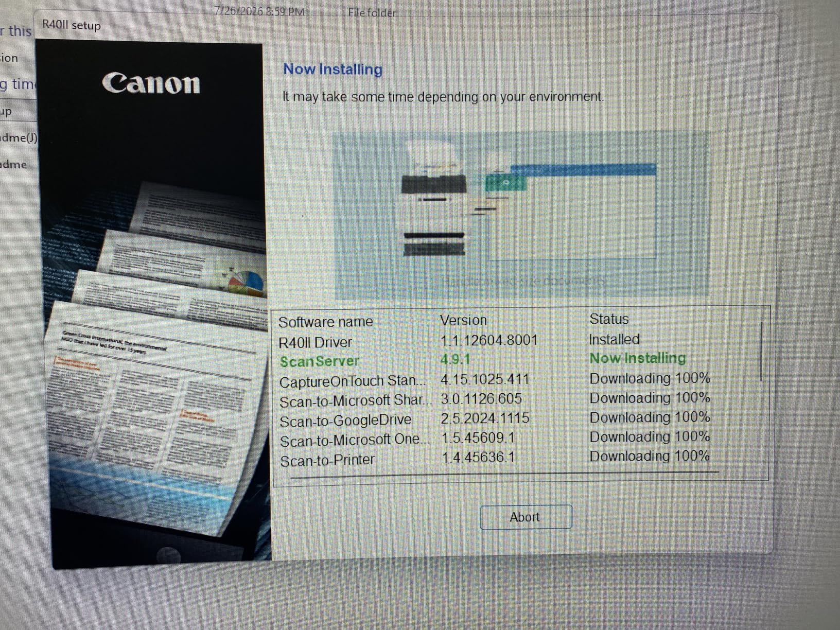Click the Status column header
840x630 pixels.
click(609, 319)
